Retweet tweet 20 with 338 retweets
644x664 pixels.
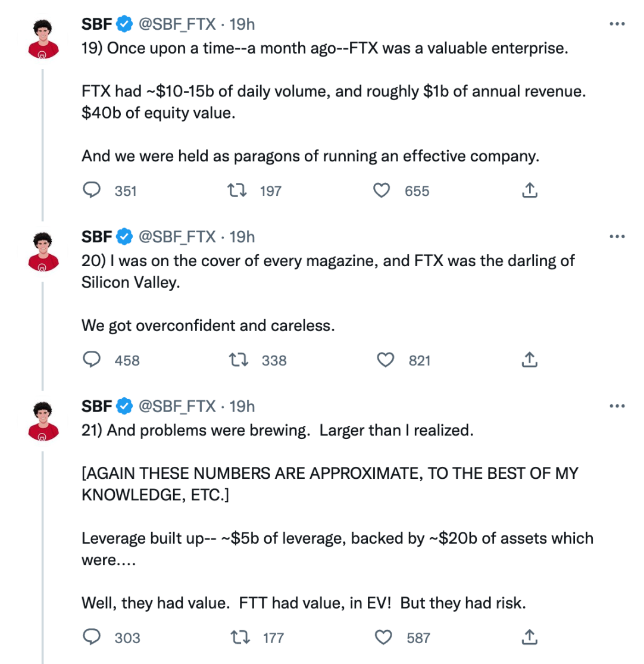[239, 360]
